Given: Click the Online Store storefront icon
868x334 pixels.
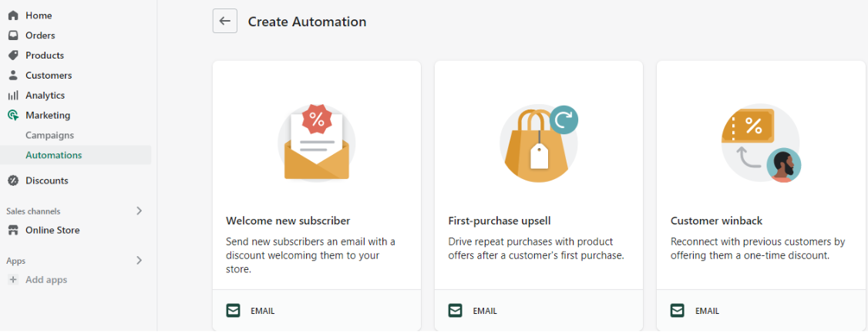Looking at the screenshot, I should tap(13, 231).
